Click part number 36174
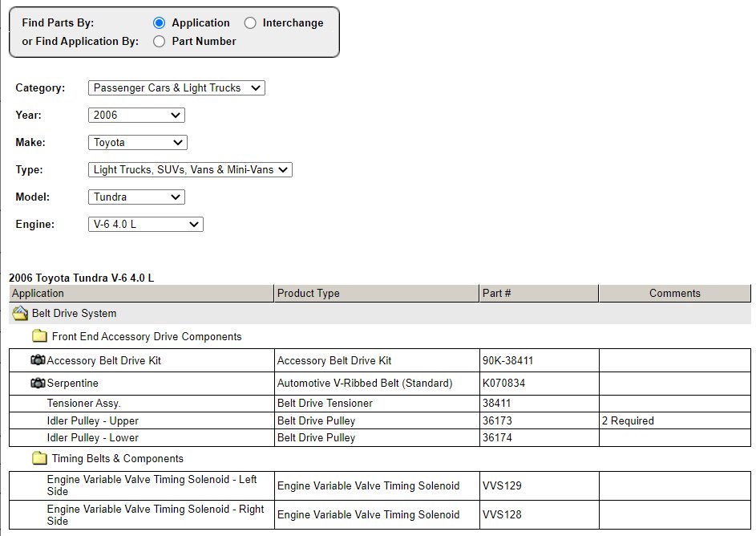 tap(497, 437)
